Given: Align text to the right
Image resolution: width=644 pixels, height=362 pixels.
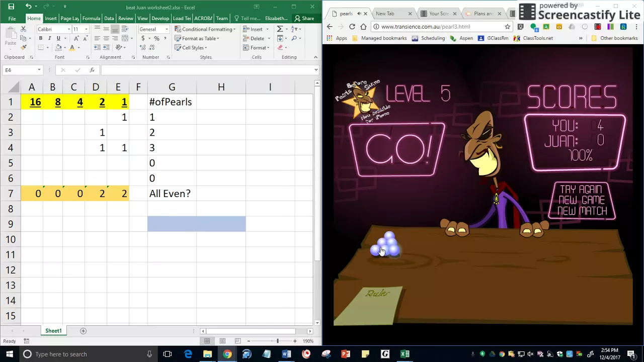Looking at the screenshot, I should point(115,38).
